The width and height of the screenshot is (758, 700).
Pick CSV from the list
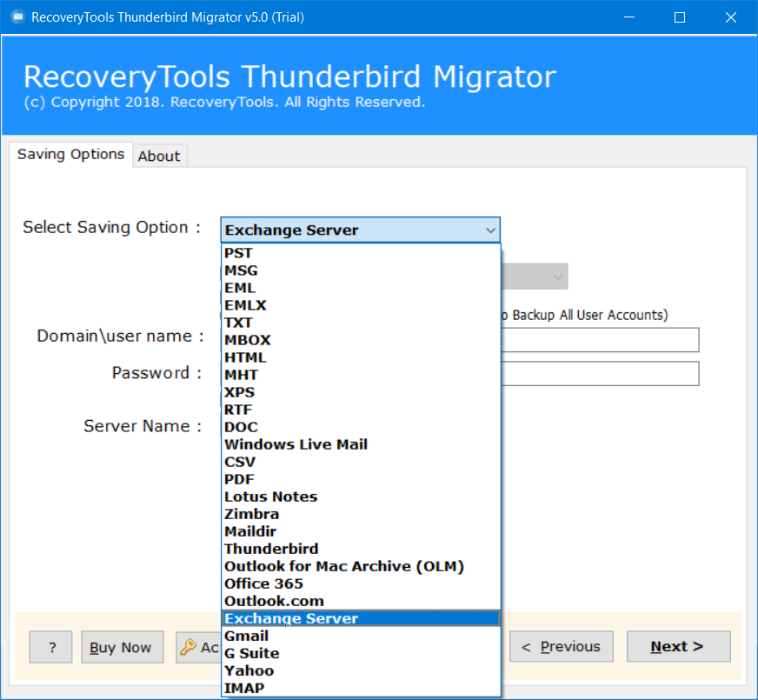(x=361, y=462)
